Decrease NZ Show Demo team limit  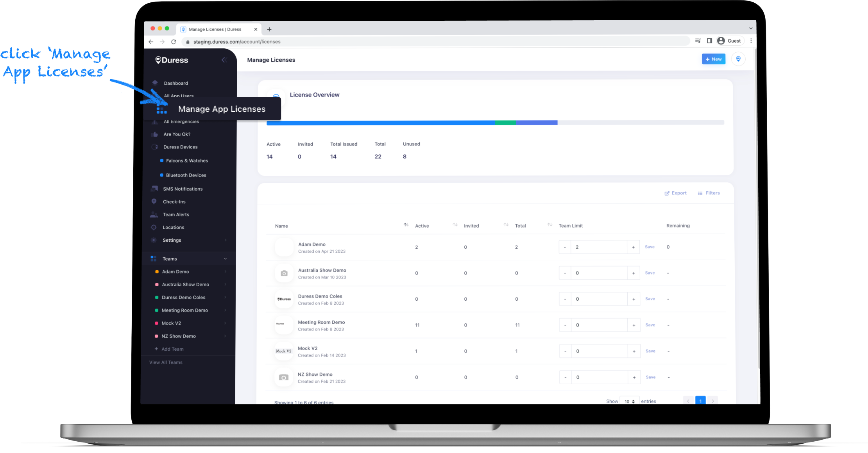tap(566, 377)
